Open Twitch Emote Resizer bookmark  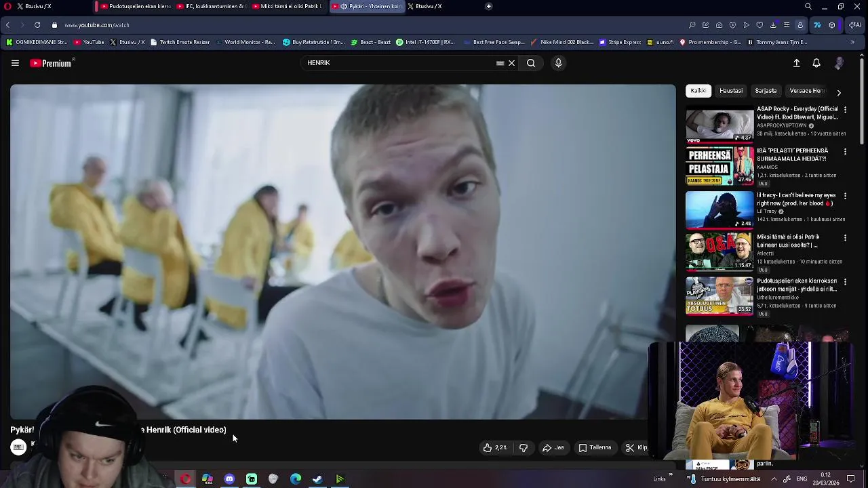coord(180,42)
